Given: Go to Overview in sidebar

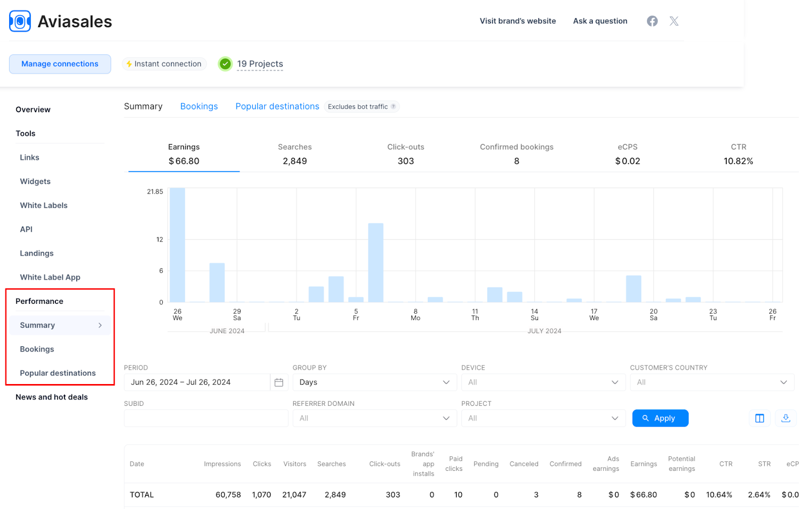Looking at the screenshot, I should pos(33,110).
